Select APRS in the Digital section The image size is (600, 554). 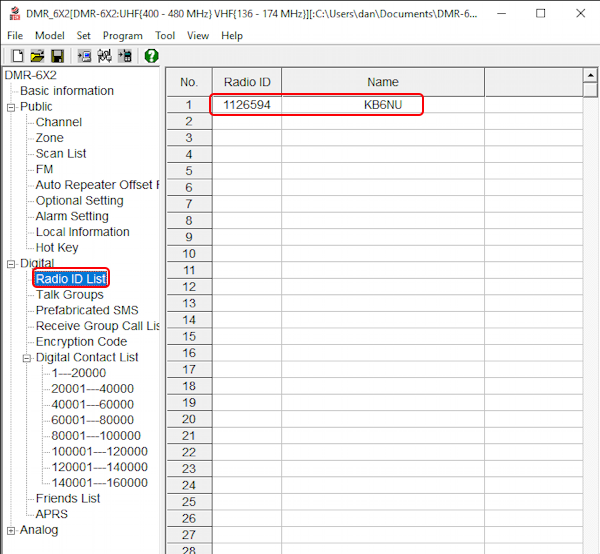[x=52, y=514]
